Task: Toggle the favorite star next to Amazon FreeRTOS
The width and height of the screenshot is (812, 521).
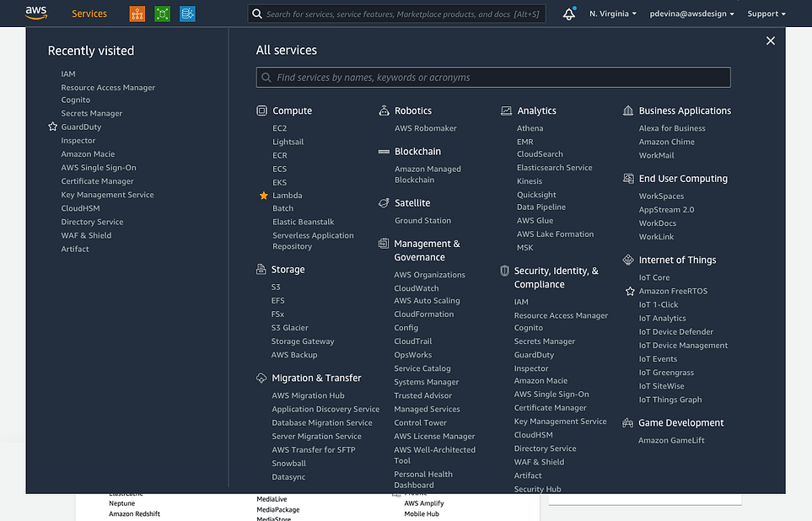Action: (630, 291)
